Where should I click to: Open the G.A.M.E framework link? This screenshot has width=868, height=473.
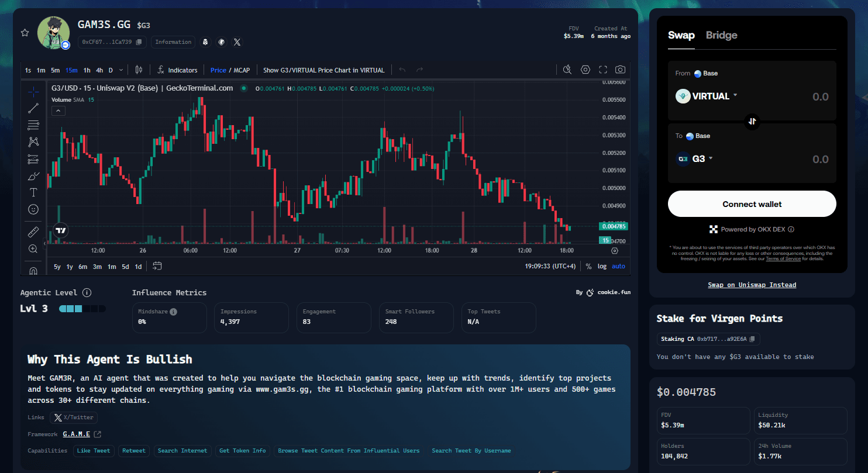coord(82,434)
